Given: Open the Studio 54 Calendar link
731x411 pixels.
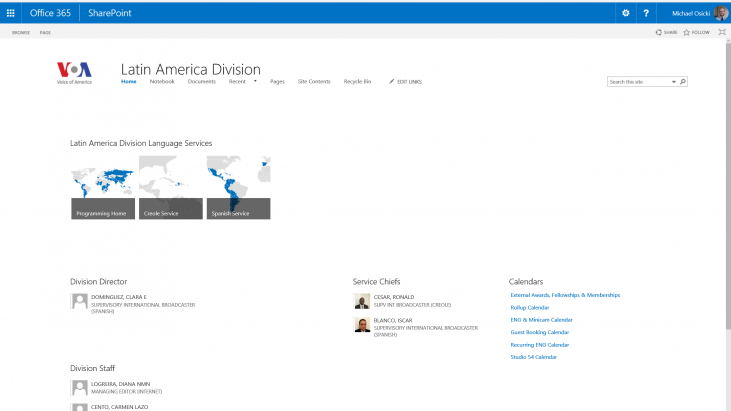Looking at the screenshot, I should (x=533, y=357).
